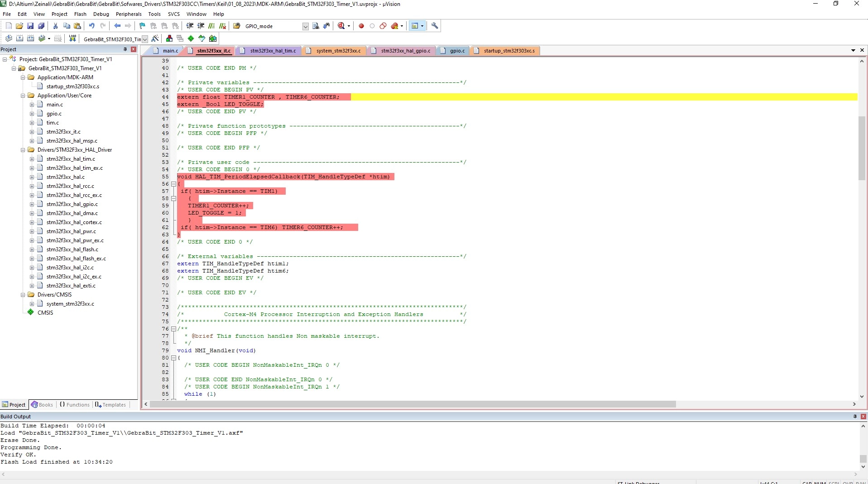Collapse the Drivers/CMSIS folder
This screenshot has height=484, width=868.
coord(23,295)
